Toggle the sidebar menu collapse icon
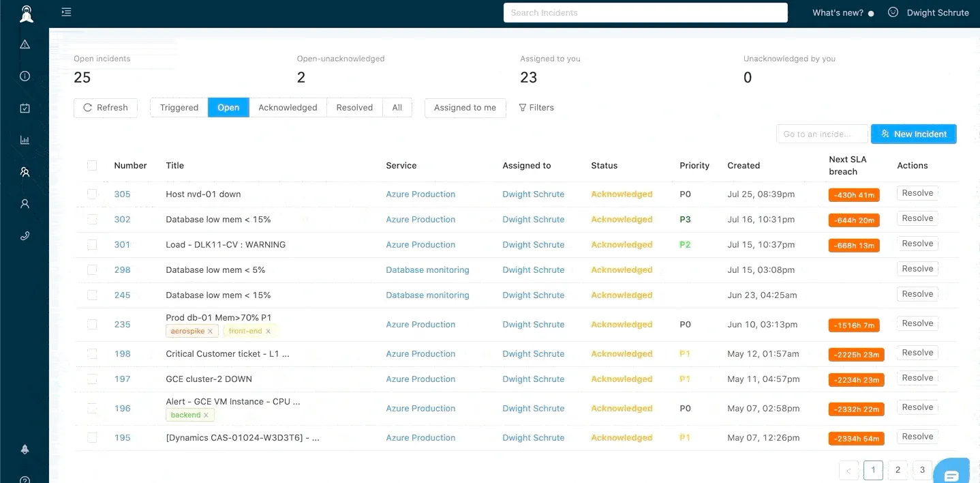This screenshot has width=980, height=483. coord(66,12)
